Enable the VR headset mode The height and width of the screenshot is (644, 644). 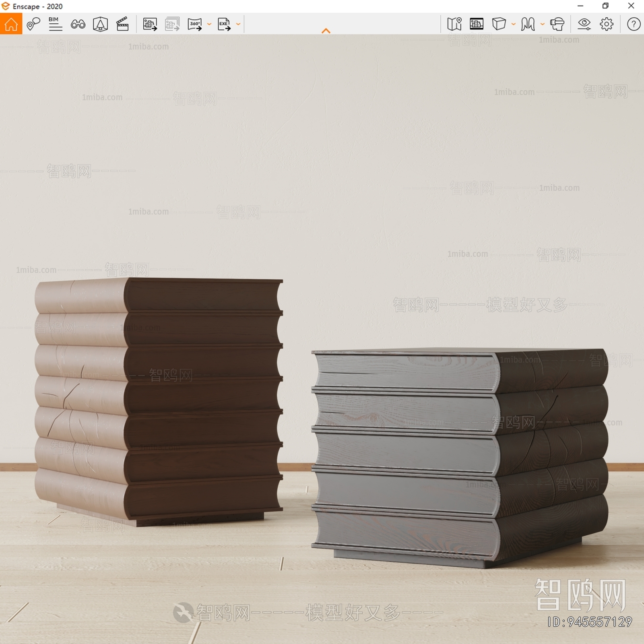click(557, 24)
